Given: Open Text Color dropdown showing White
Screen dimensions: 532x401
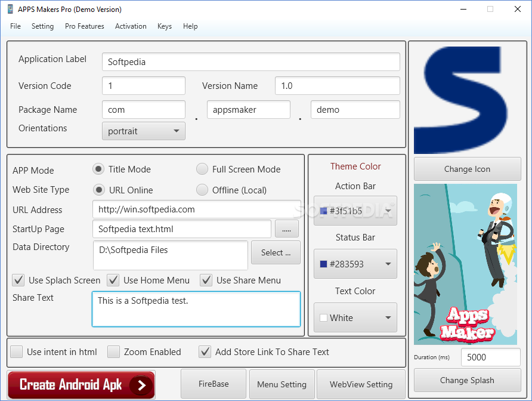Looking at the screenshot, I should tap(355, 317).
